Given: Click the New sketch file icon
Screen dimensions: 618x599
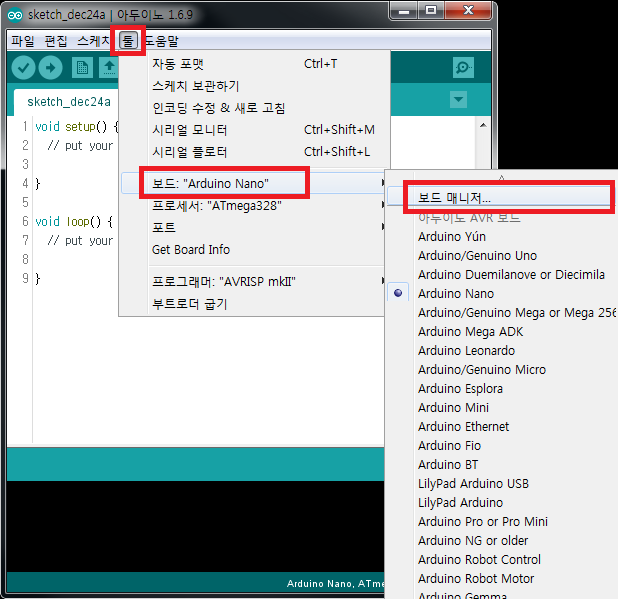Looking at the screenshot, I should (x=82, y=67).
